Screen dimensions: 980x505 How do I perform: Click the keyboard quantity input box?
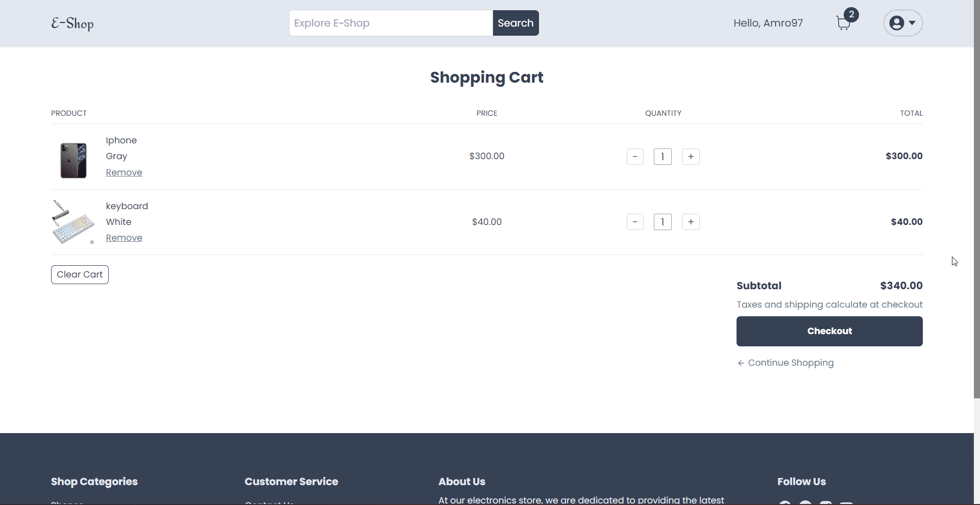(x=663, y=222)
